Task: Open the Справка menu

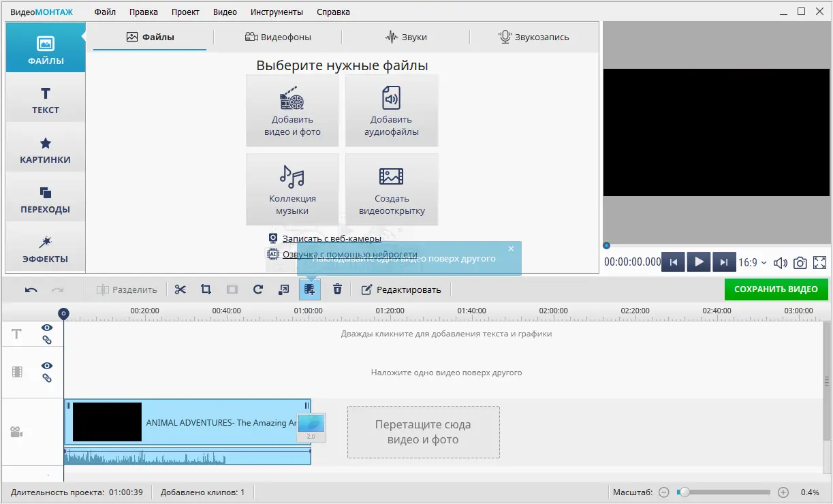Action: tap(333, 12)
